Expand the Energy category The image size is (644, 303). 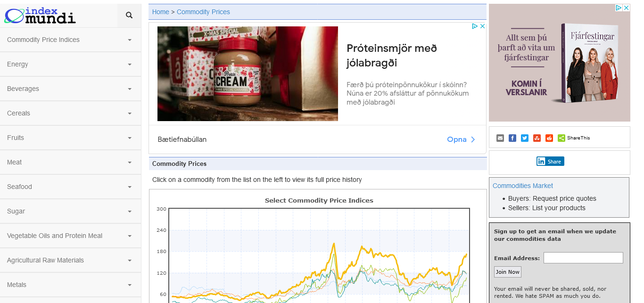coord(70,65)
